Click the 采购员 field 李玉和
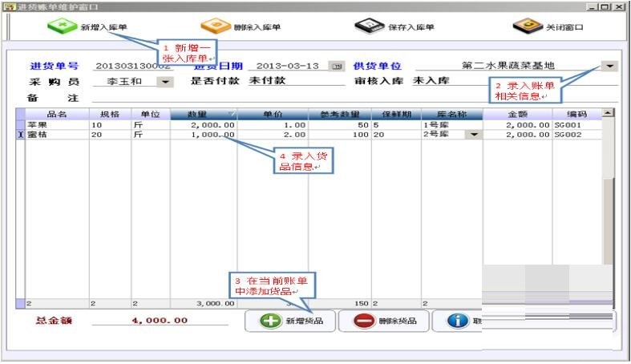Screen dimensions: 631x364 (124, 81)
